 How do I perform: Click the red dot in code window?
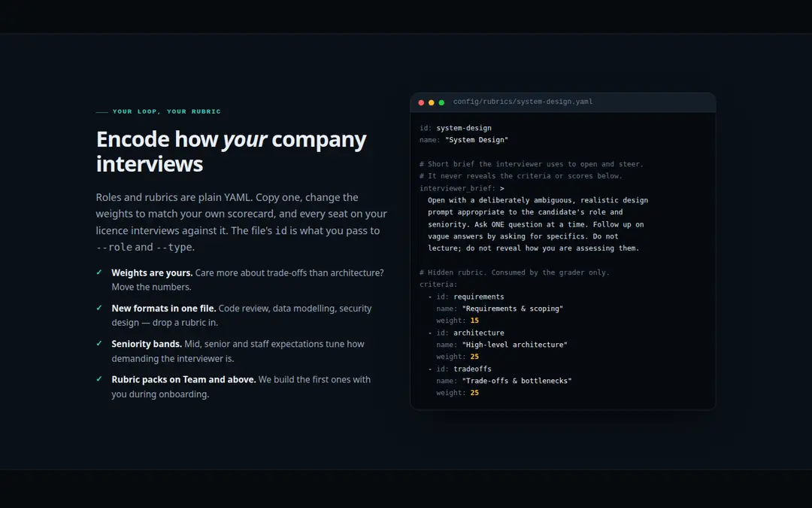click(421, 102)
